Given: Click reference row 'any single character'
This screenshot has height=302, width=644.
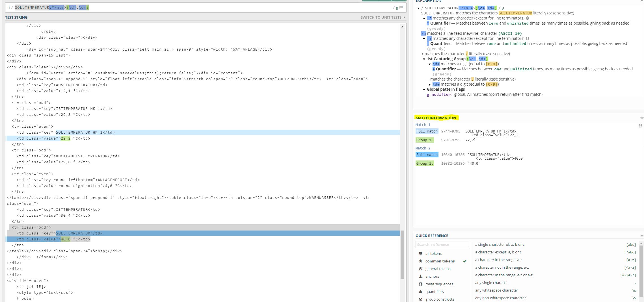Looking at the screenshot, I should 556,283.
